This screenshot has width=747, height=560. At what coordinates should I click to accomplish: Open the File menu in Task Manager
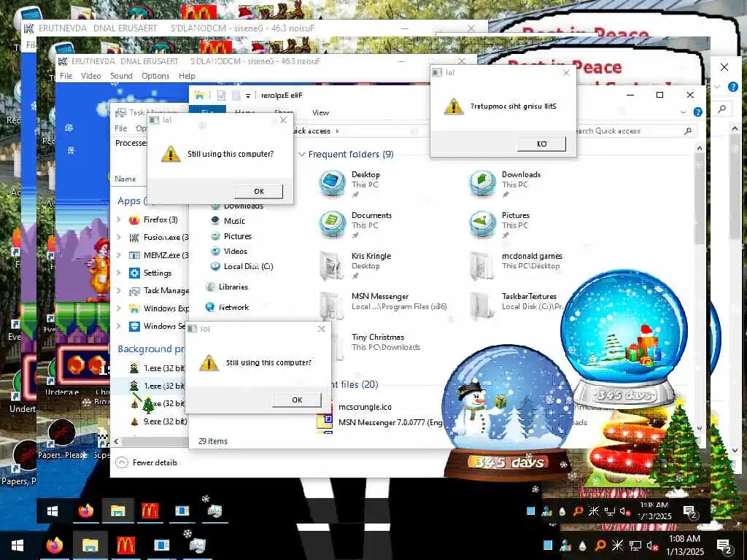point(120,128)
